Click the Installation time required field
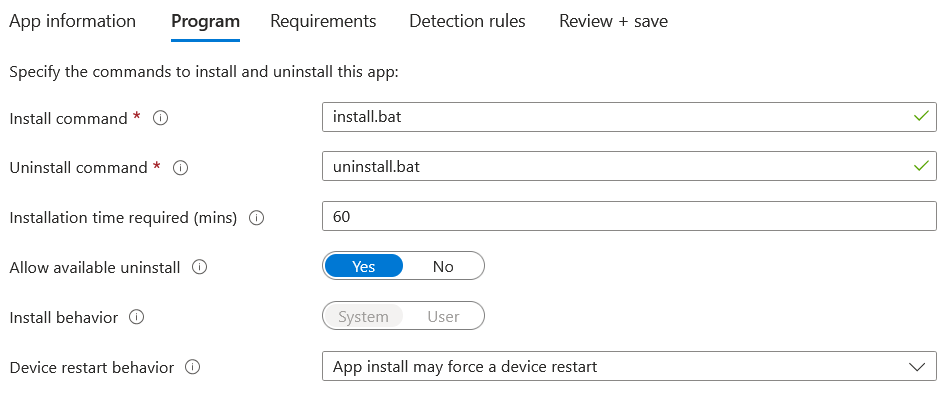This screenshot has width=951, height=405. coord(629,216)
